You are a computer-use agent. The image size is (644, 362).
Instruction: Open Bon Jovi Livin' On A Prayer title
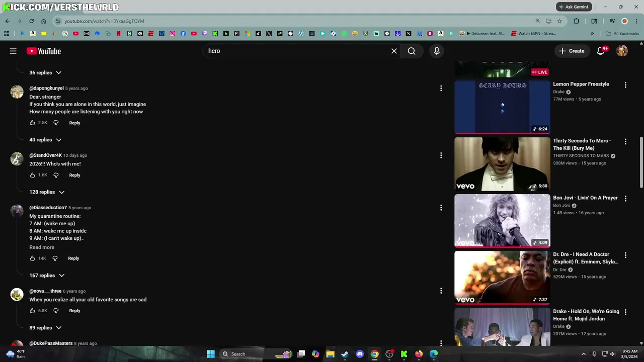click(585, 198)
